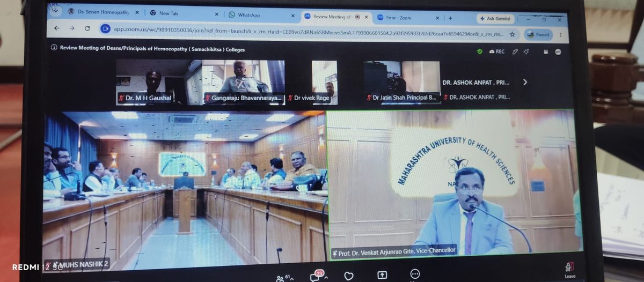Switch to Dr. Senan Homeopathy tab
Viewport: 644px width, 282px height.
(x=103, y=12)
